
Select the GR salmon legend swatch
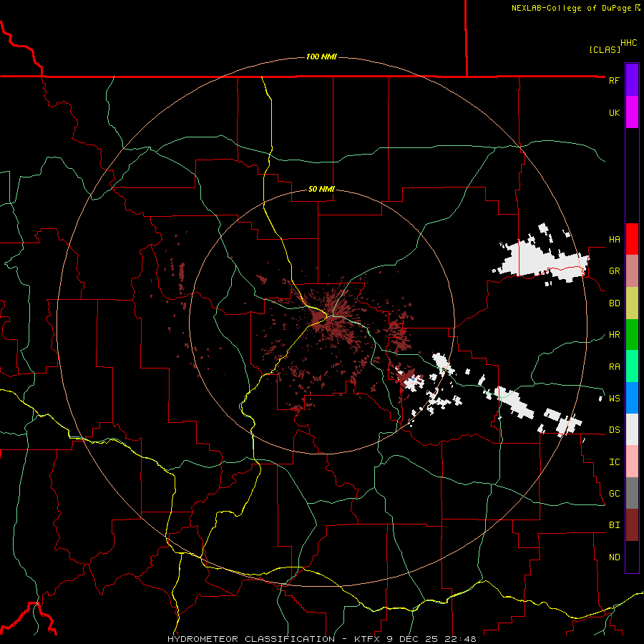[x=632, y=270]
